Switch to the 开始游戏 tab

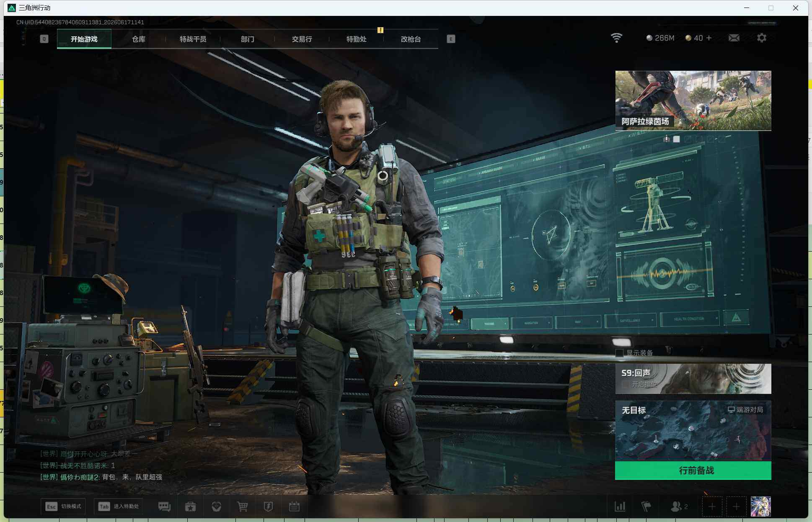coord(84,39)
